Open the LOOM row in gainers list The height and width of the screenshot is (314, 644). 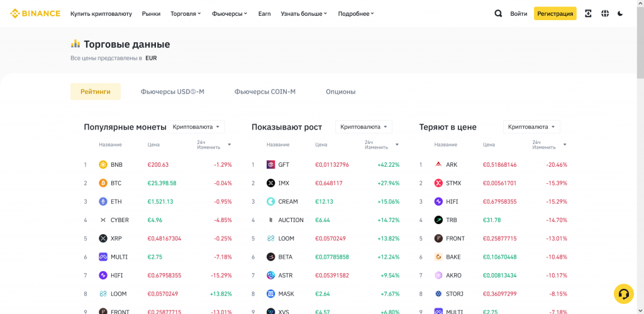click(x=325, y=238)
